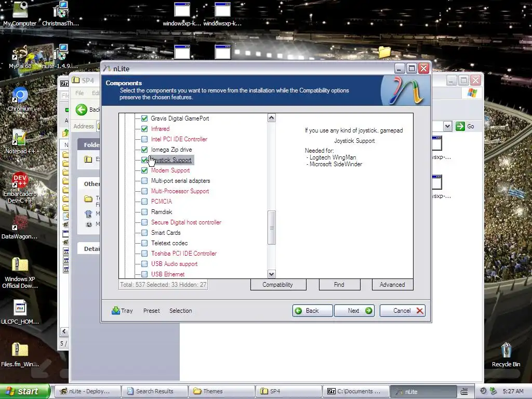The image size is (532, 399).
Task: Switch to nLite - Deploy... taskbar item
Action: (x=87, y=391)
